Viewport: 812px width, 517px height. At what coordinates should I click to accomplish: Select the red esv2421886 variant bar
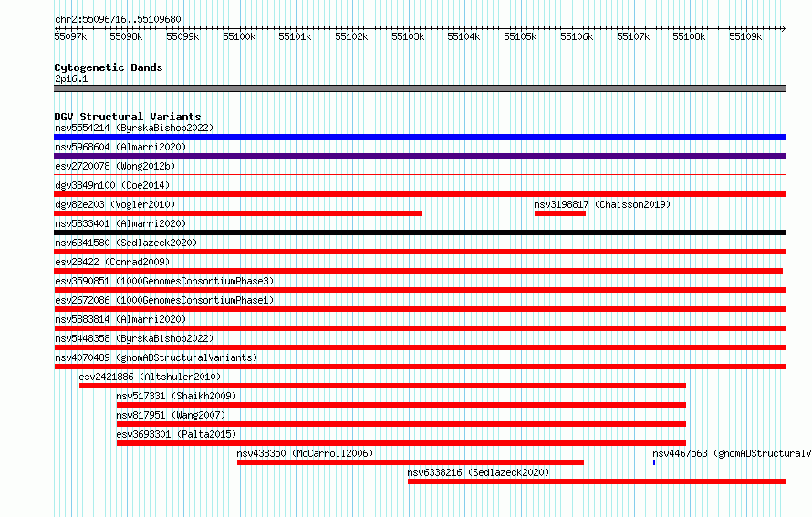[382, 386]
